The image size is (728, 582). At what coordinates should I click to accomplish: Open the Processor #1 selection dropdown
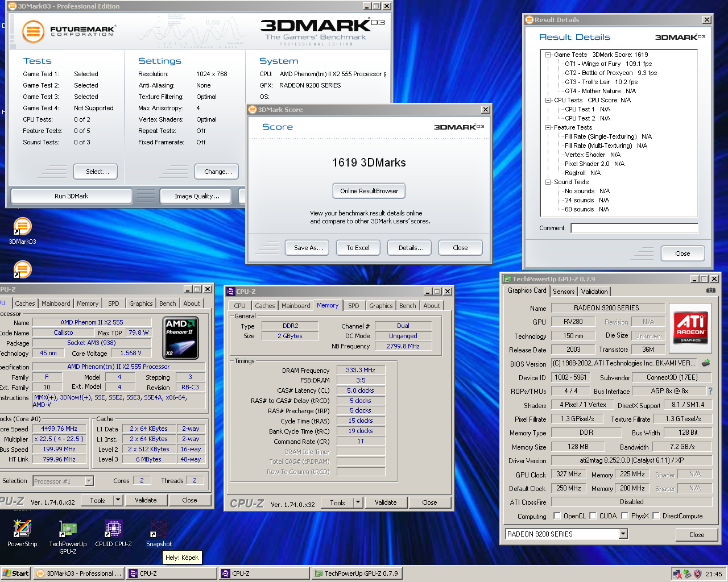click(89, 481)
